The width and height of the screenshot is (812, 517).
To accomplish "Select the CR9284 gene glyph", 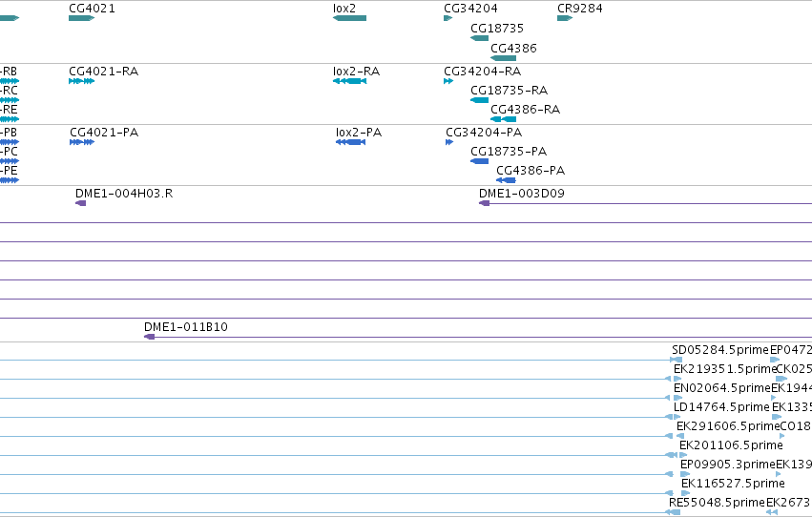I will point(565,18).
